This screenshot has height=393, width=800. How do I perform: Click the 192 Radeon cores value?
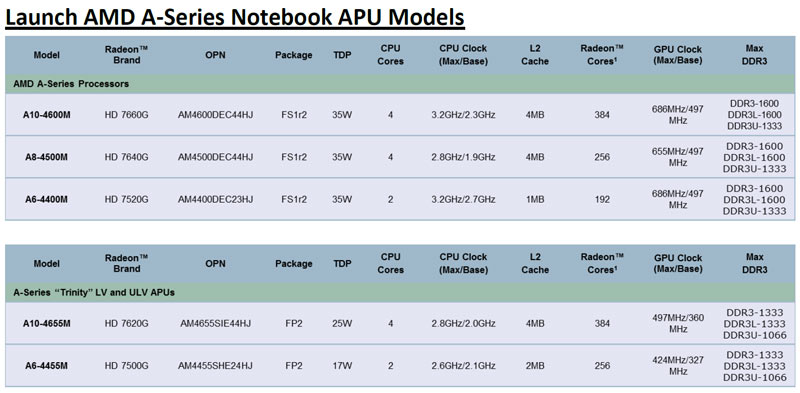coord(602,199)
